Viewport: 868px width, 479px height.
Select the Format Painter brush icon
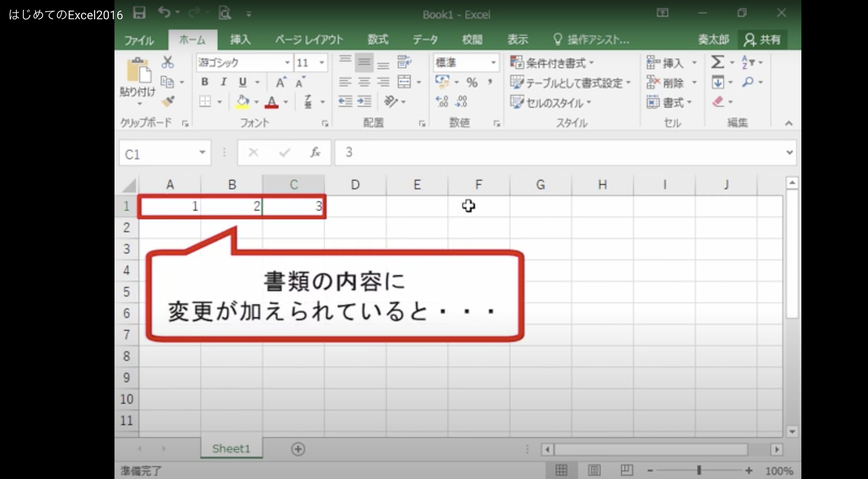pyautogui.click(x=167, y=101)
